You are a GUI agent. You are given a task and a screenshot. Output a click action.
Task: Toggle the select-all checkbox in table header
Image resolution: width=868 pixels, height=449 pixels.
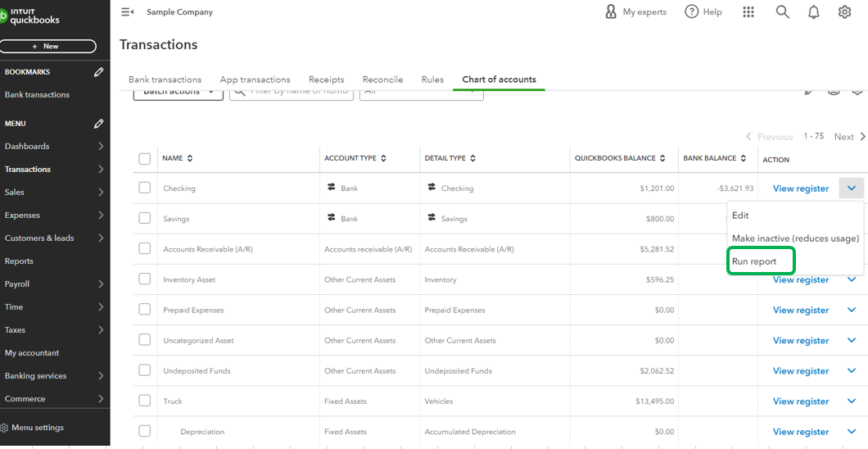pos(145,159)
